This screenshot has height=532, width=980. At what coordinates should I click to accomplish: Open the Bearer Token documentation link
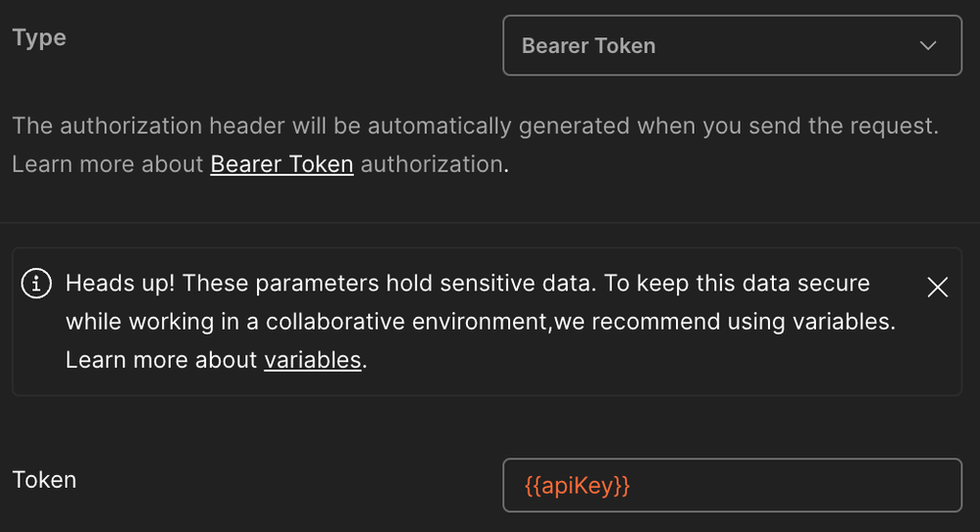(x=282, y=164)
